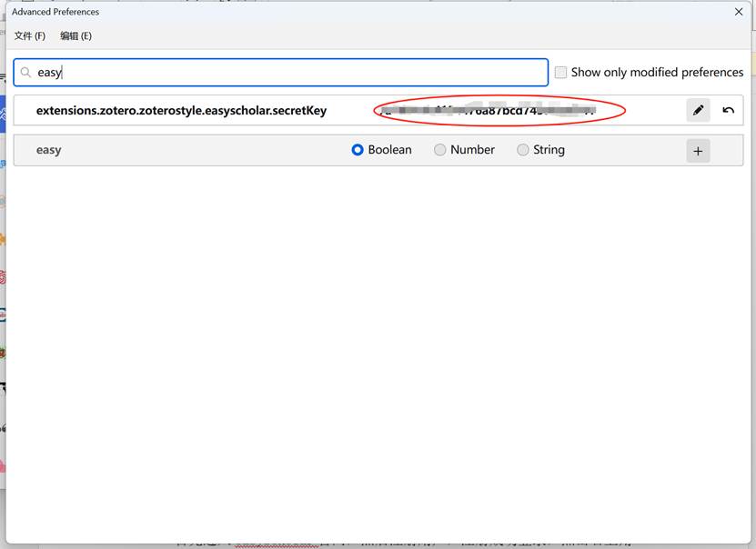Click the Advanced Preferences title bar
Image resolution: width=756 pixels, height=549 pixels.
364,12
